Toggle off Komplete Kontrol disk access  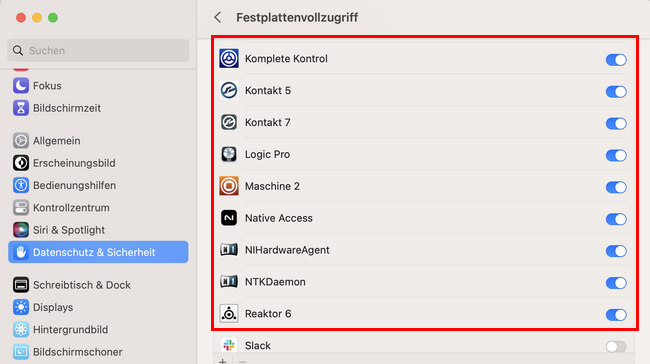pyautogui.click(x=616, y=60)
